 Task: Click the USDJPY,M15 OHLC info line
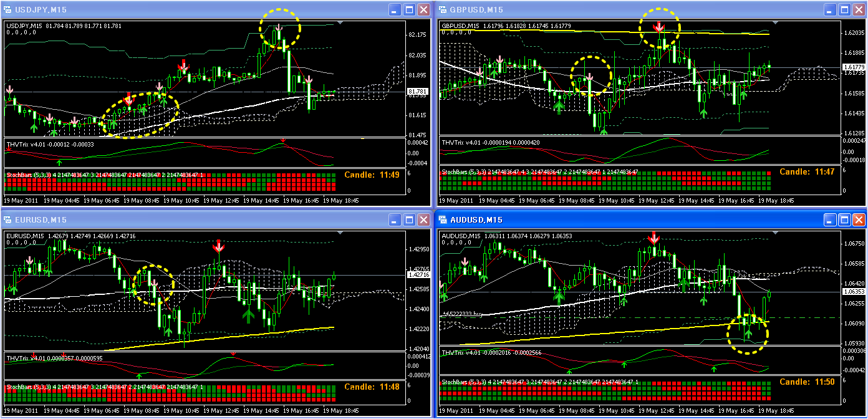click(64, 26)
